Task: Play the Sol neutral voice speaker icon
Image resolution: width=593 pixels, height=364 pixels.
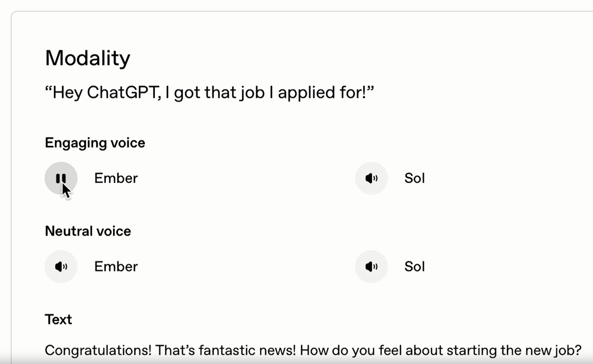Action: point(371,266)
